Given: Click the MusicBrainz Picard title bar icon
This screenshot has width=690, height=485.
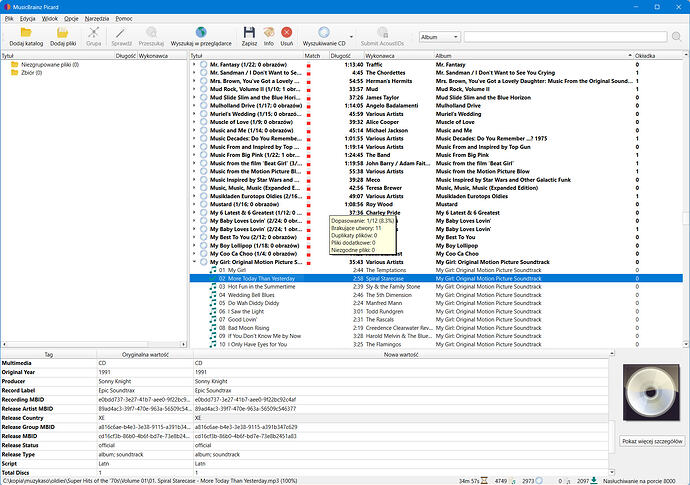Looking at the screenshot, I should tap(7, 7).
